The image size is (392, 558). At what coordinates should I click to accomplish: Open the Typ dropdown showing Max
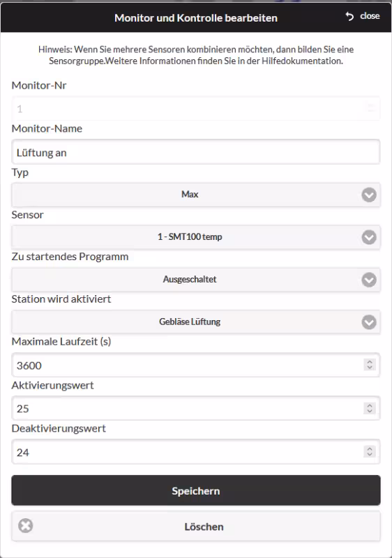tap(196, 195)
